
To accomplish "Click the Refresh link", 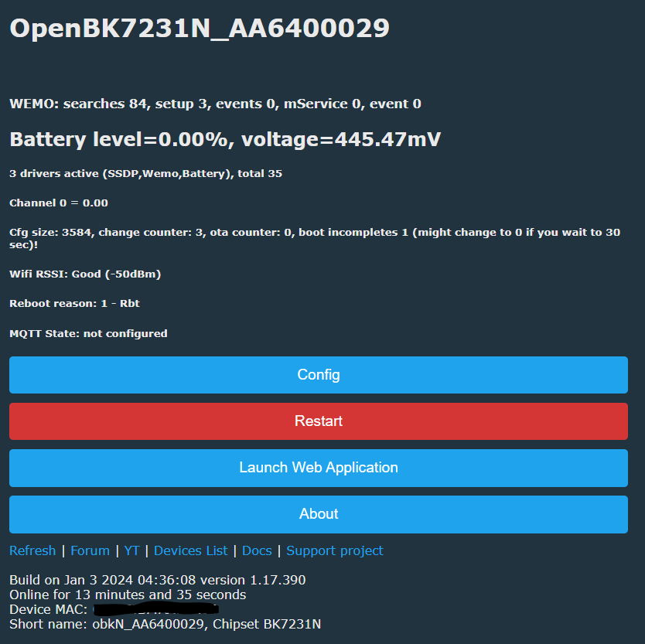I will (32, 550).
